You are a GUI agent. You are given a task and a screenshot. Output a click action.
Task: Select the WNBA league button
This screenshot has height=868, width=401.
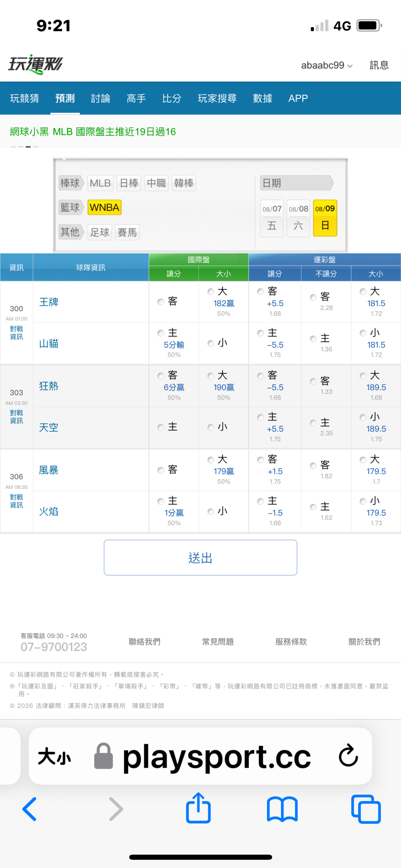point(104,207)
